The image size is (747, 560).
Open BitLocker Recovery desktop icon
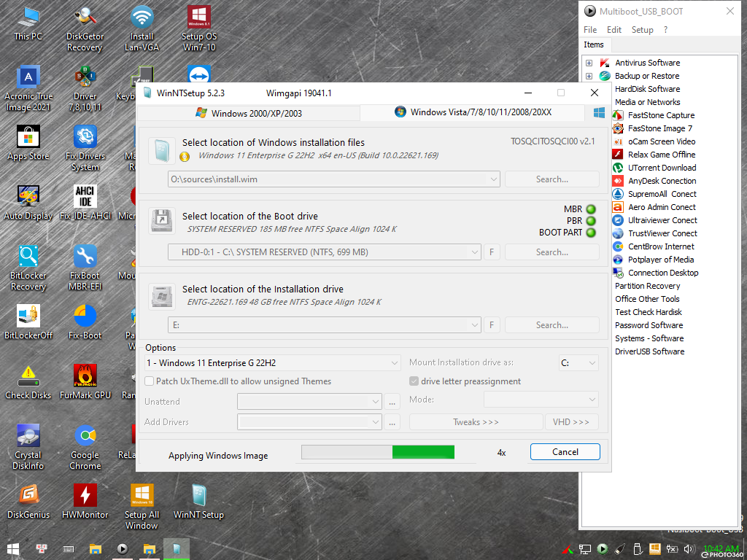tap(28, 268)
